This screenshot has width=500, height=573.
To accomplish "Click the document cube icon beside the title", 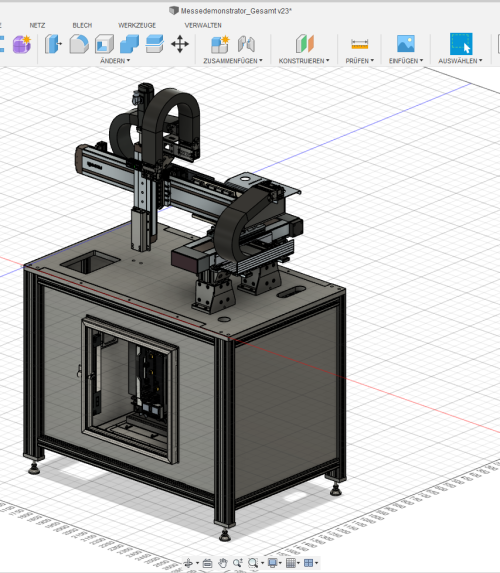I will tap(174, 11).
